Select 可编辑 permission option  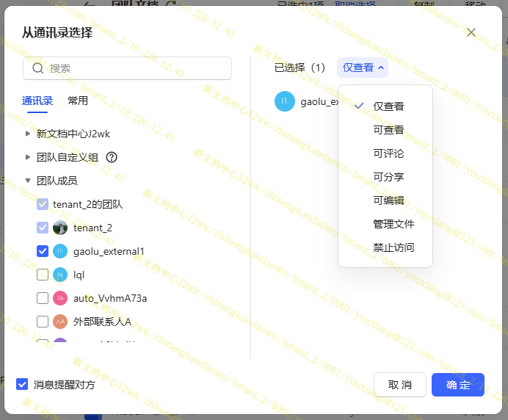point(388,200)
